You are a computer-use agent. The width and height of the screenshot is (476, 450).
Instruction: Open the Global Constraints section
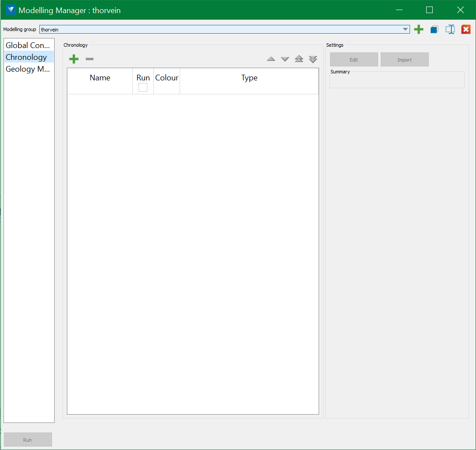pos(28,45)
